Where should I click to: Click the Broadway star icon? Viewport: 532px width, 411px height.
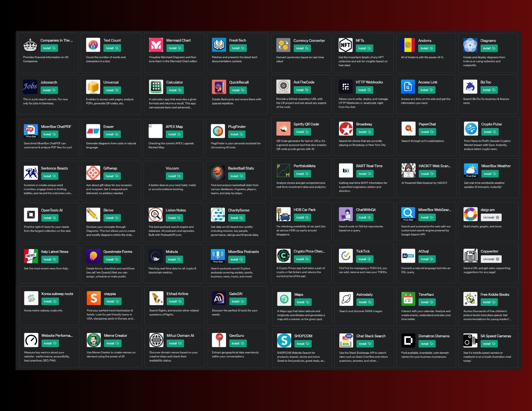(346, 129)
